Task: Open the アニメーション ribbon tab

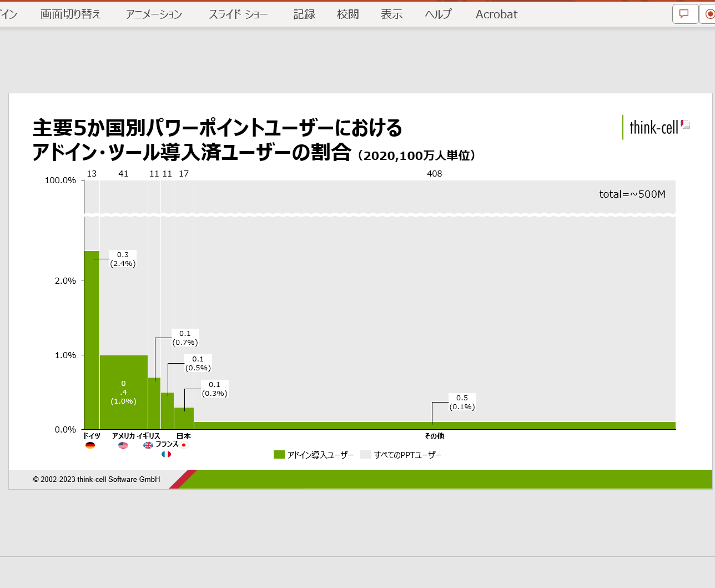Action: pyautogui.click(x=154, y=14)
